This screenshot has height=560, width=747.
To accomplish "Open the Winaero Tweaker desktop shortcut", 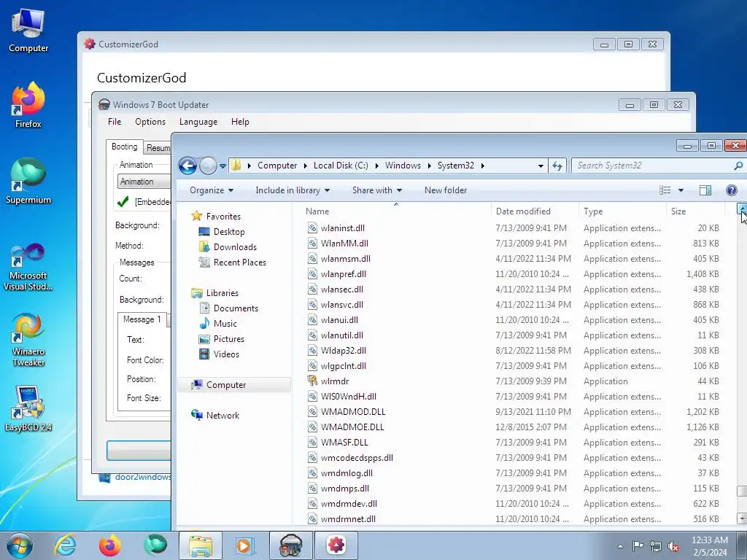I will click(x=28, y=340).
